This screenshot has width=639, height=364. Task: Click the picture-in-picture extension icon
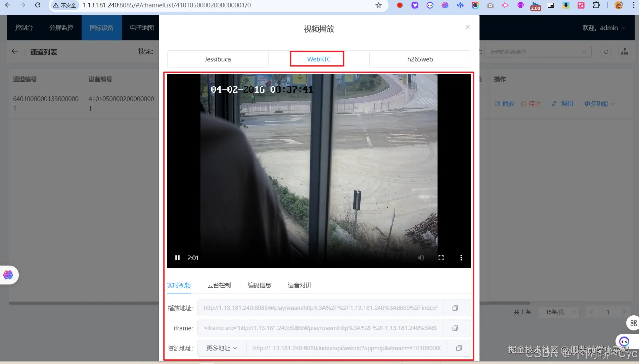551,5
